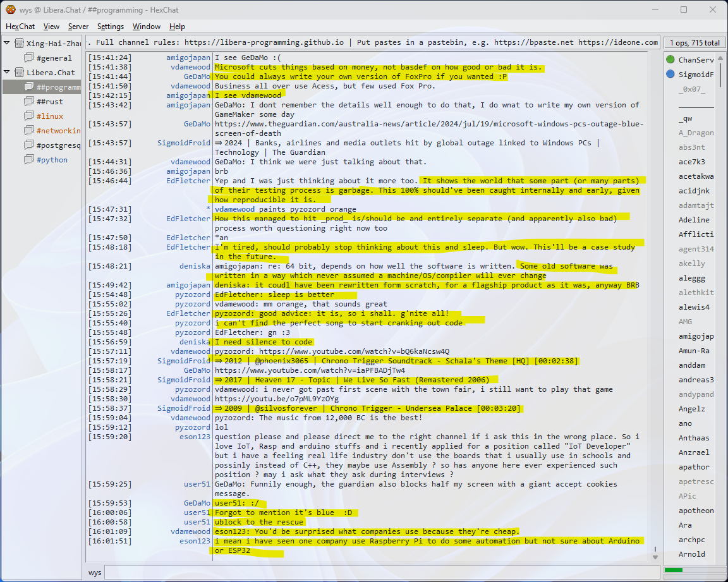Click SigmoidF's blue status dot
The width and height of the screenshot is (728, 582).
pos(670,75)
